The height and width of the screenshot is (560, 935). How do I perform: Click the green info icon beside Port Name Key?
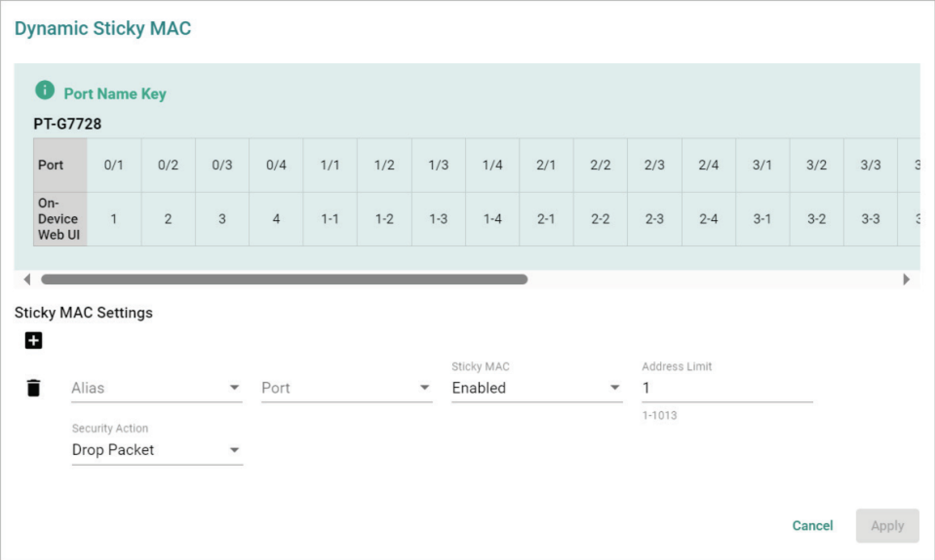(x=45, y=90)
